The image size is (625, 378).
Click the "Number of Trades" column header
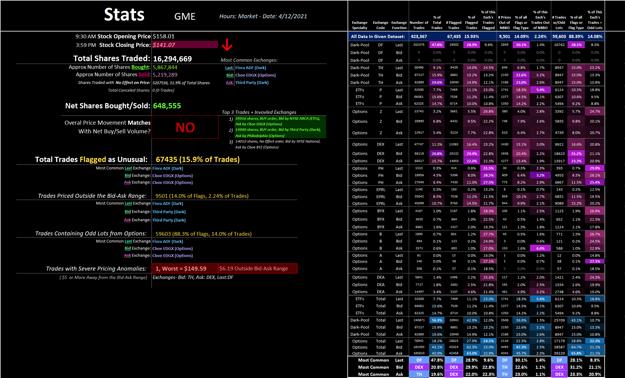pos(419,25)
